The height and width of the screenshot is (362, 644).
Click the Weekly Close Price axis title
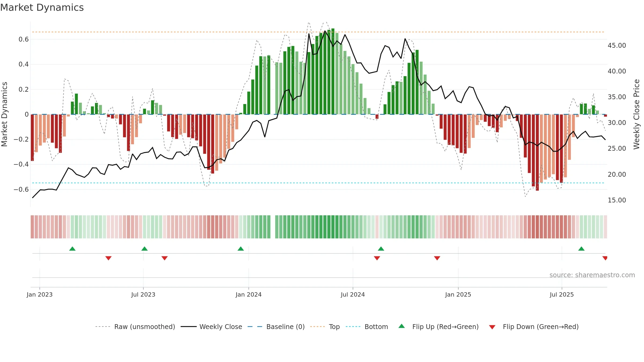pos(637,114)
